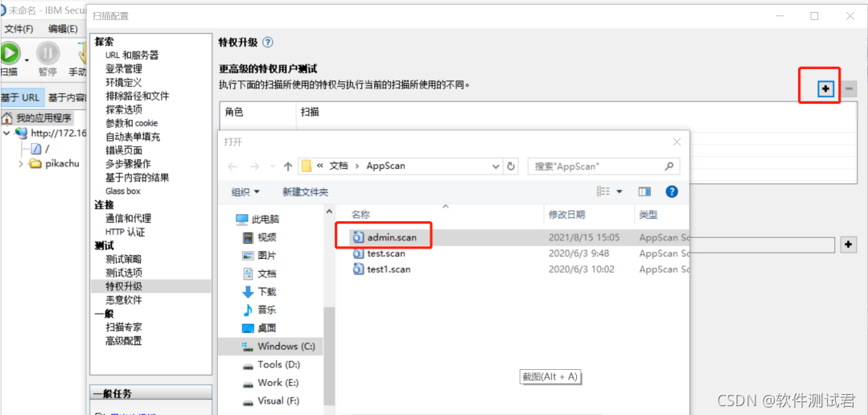This screenshot has width=868, height=415.
Task: Click 新建文件夹 button
Action: (305, 192)
